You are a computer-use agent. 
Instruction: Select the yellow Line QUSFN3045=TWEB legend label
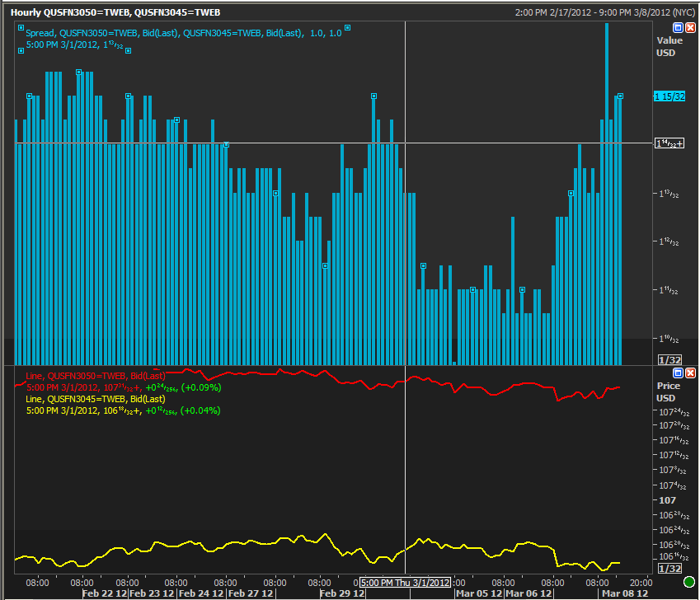pyautogui.click(x=95, y=399)
